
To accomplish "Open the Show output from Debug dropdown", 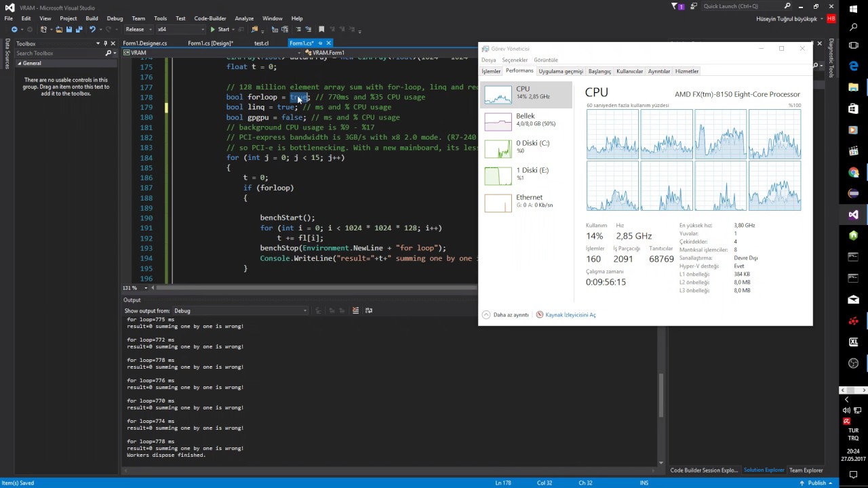I will click(x=240, y=310).
